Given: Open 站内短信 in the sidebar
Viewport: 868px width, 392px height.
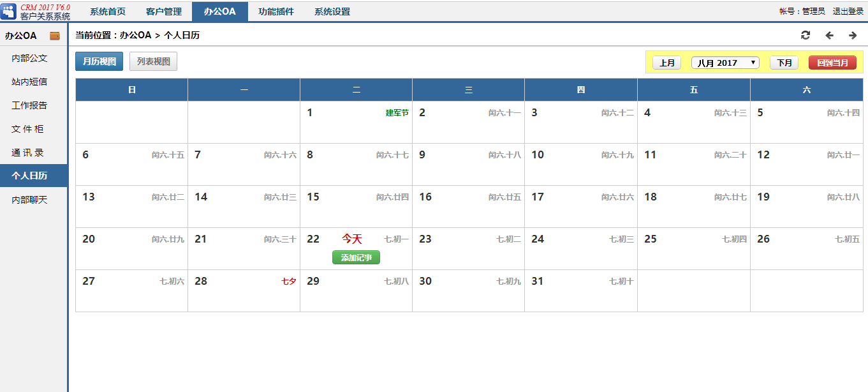Looking at the screenshot, I should tap(29, 82).
